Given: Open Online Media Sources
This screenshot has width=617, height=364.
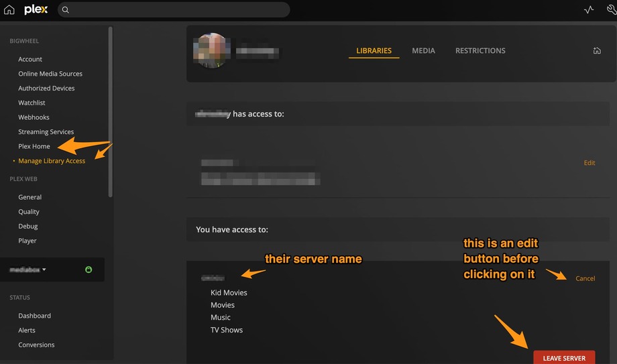Looking at the screenshot, I should [50, 74].
